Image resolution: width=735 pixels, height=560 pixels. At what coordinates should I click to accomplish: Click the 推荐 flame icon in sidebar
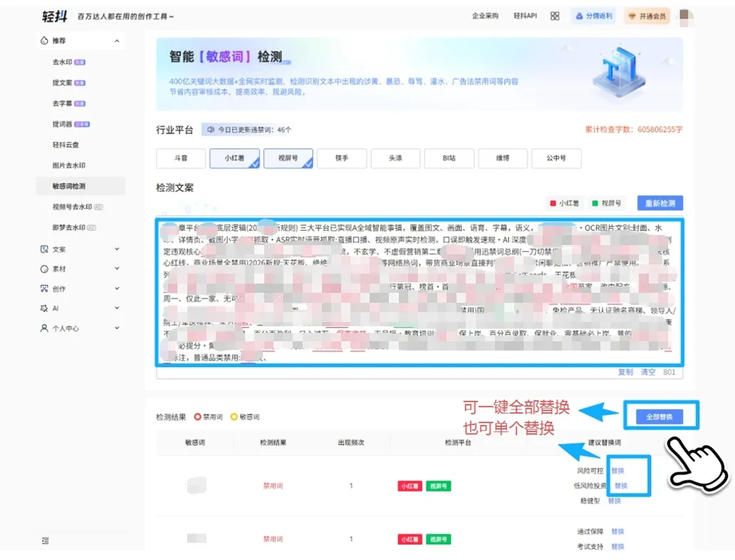click(44, 41)
